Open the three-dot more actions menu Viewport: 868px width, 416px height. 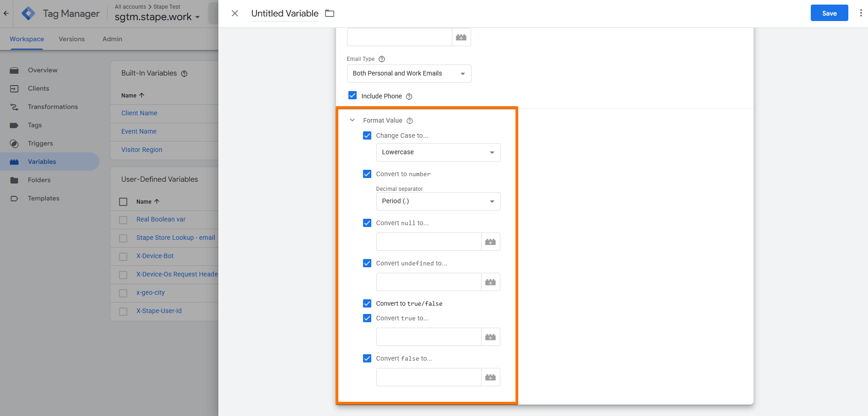click(x=861, y=13)
